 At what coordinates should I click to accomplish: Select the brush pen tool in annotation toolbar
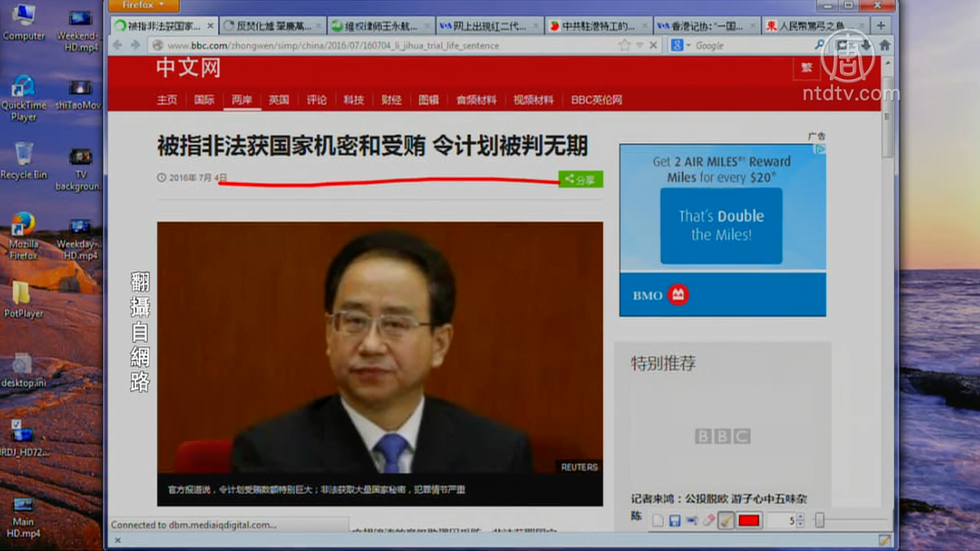point(726,520)
